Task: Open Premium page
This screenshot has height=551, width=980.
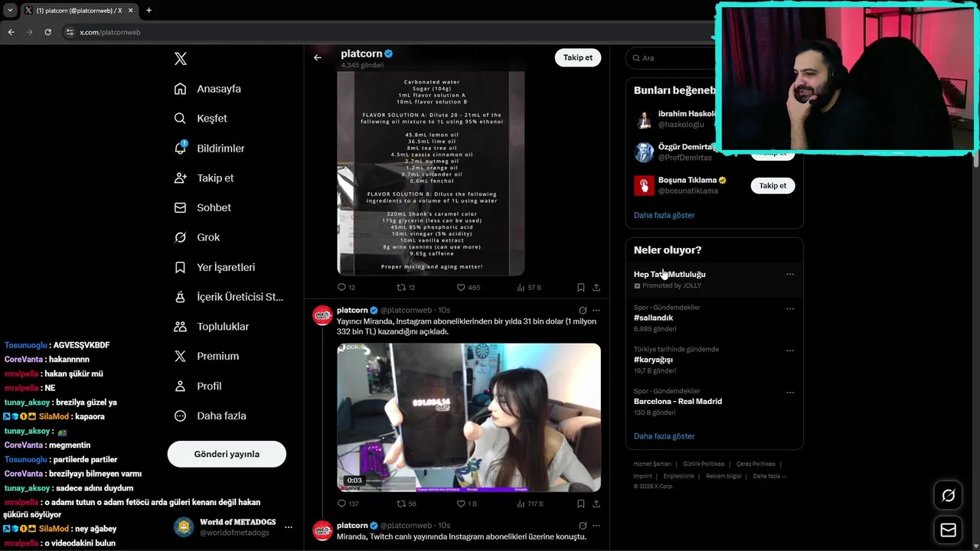Action: 206,357
